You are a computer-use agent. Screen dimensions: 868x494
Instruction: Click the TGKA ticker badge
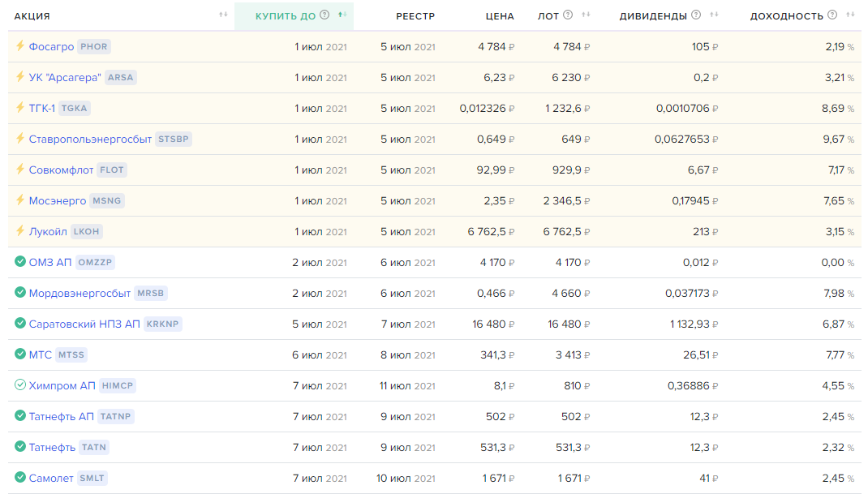74,108
